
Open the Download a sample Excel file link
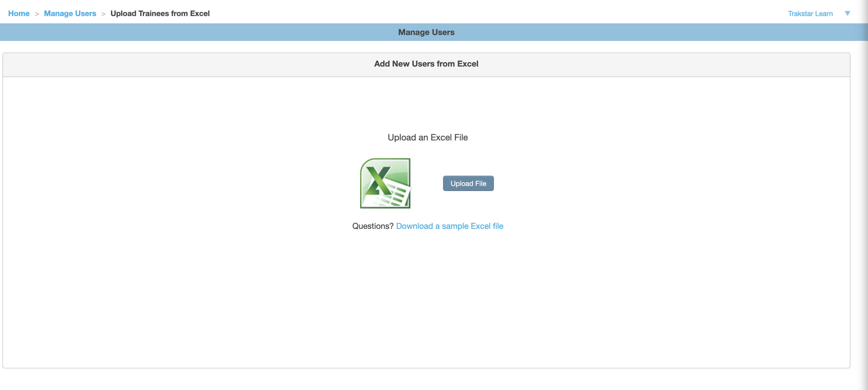449,226
